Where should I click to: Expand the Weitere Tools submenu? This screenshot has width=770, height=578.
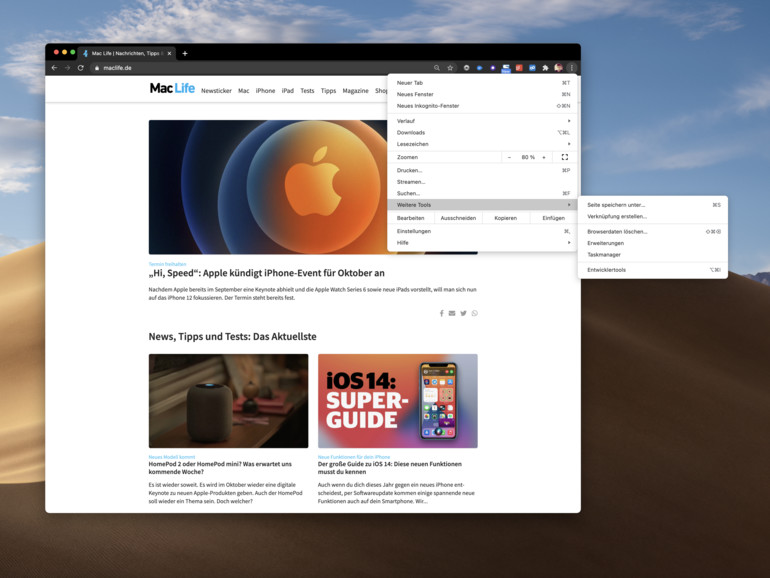[482, 205]
